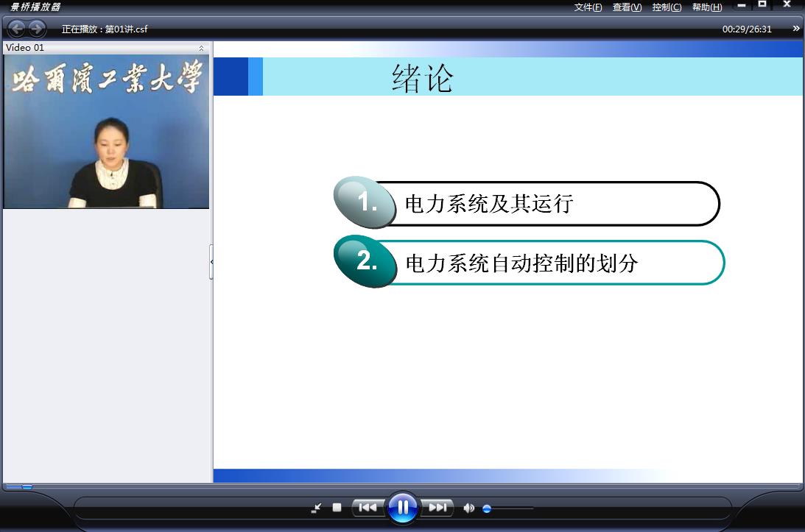The height and width of the screenshot is (532, 805).
Task: Click the forward navigation arrow
Action: (x=36, y=29)
